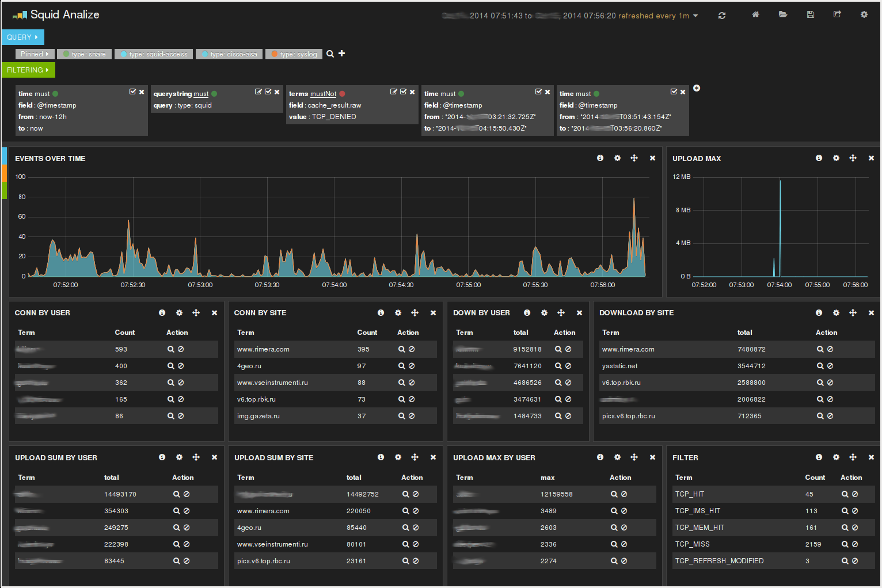Click the Pinned queries button

pyautogui.click(x=35, y=54)
